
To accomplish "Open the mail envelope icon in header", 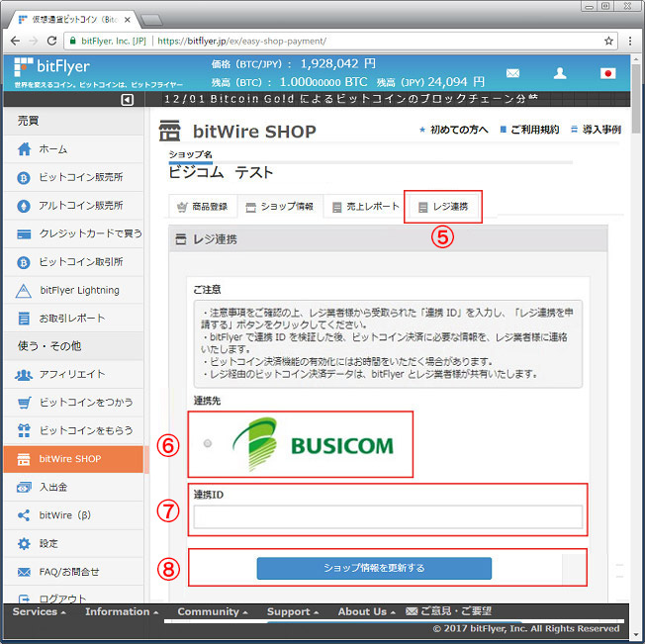I will click(x=512, y=73).
